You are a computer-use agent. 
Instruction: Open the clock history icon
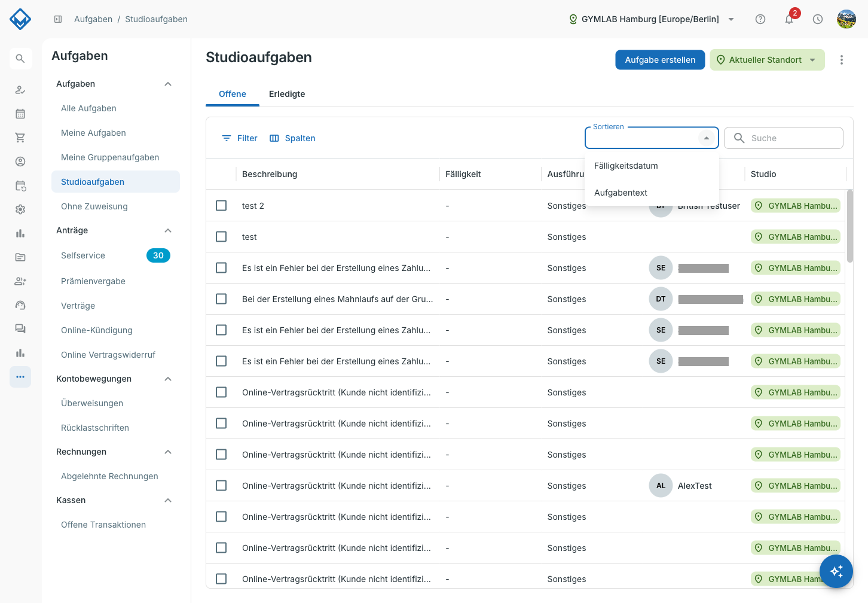[x=818, y=19]
